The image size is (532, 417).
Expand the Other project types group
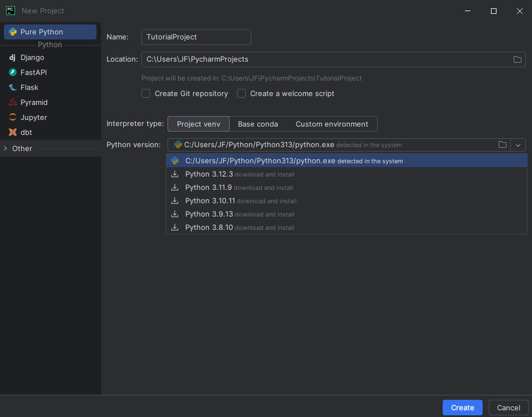(6, 148)
